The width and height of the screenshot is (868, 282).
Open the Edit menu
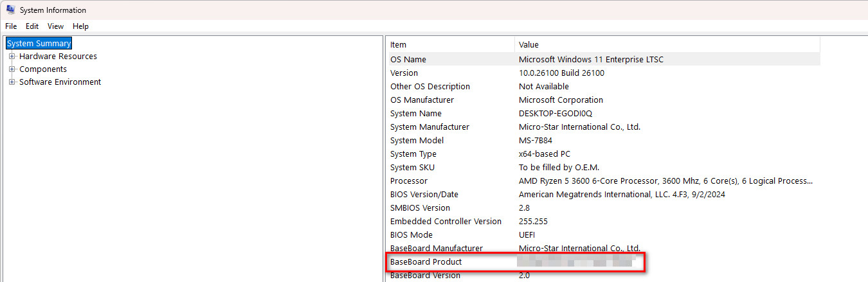(x=32, y=26)
